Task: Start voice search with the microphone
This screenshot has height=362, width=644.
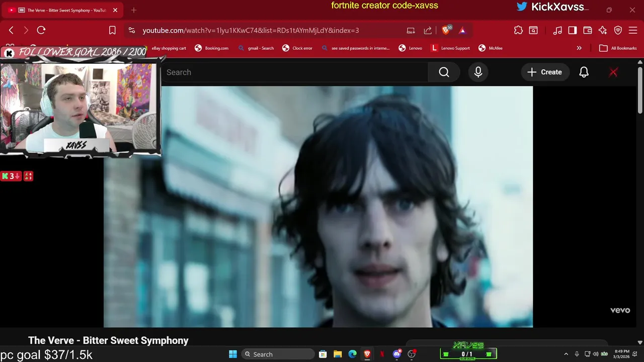Action: 478,72
